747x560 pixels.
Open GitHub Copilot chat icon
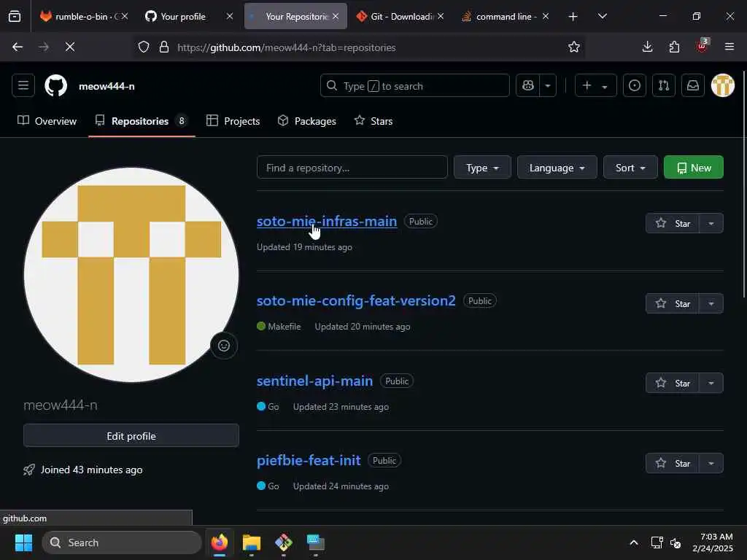(x=528, y=86)
